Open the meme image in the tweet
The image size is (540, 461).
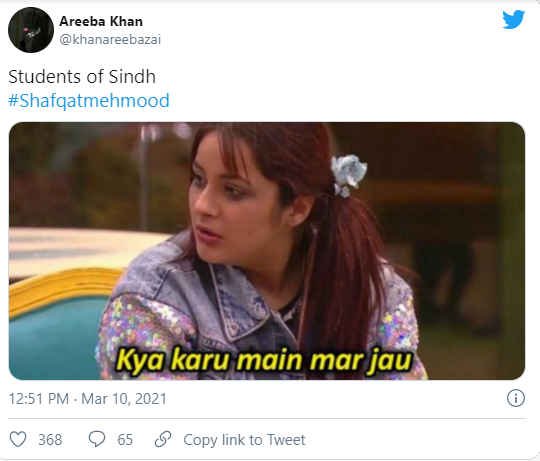coord(267,251)
